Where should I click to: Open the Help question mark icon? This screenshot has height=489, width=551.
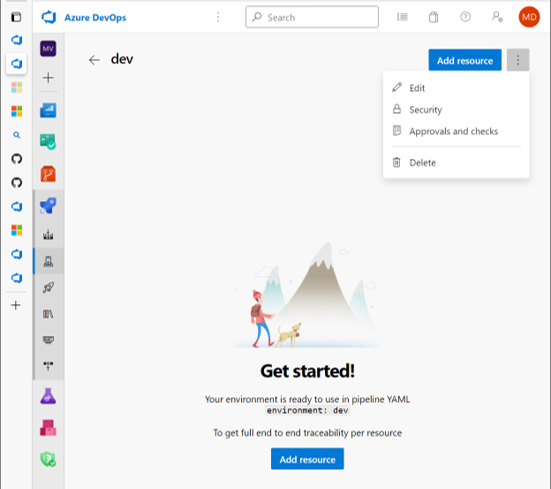(x=465, y=17)
